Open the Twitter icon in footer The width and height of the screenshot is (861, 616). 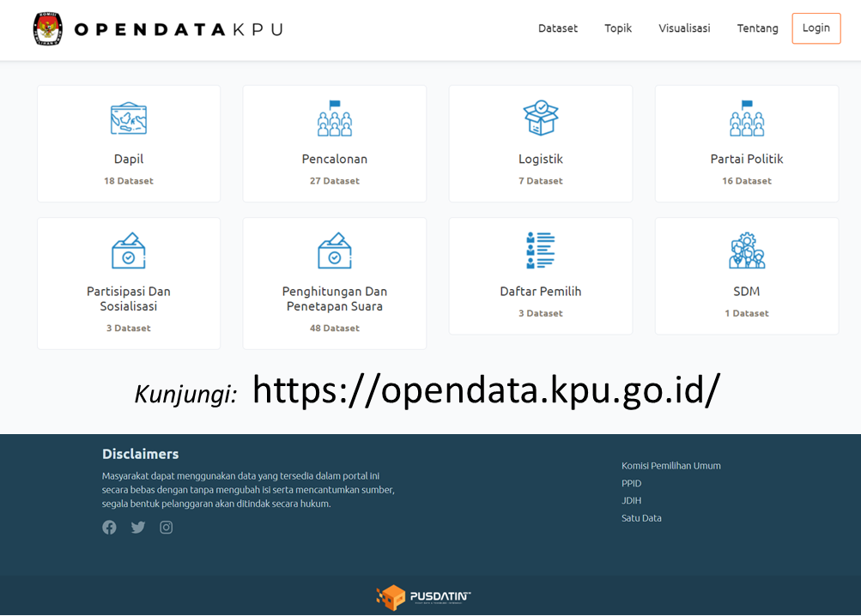coord(138,528)
